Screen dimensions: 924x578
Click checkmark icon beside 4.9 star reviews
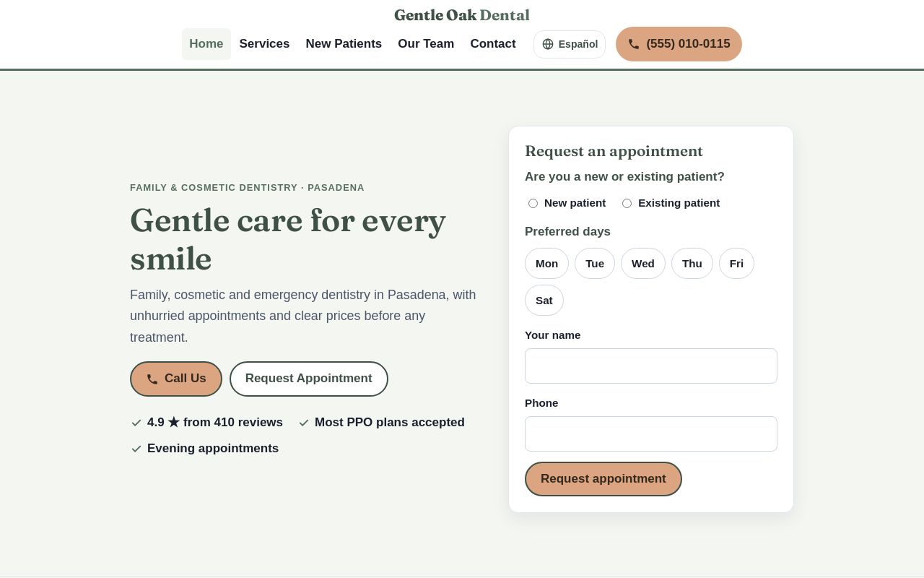tap(136, 423)
